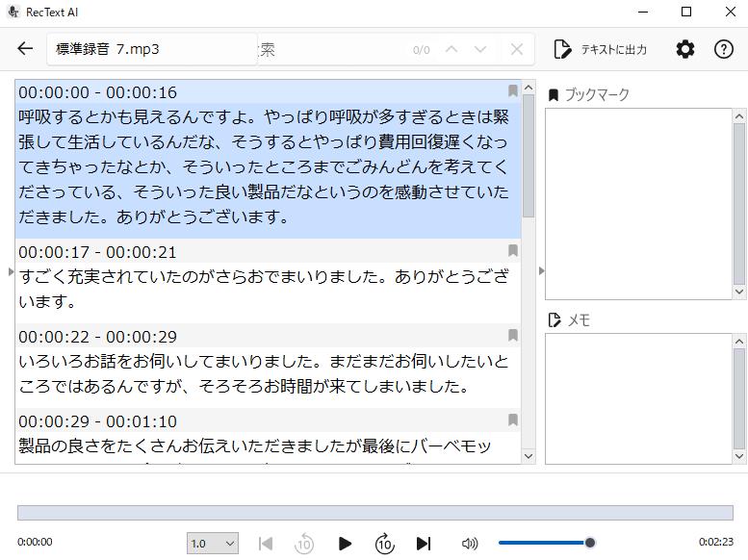Viewport: 748px width, 560px height.
Task: Collapse the right side panel arrow
Action: pyautogui.click(x=541, y=271)
